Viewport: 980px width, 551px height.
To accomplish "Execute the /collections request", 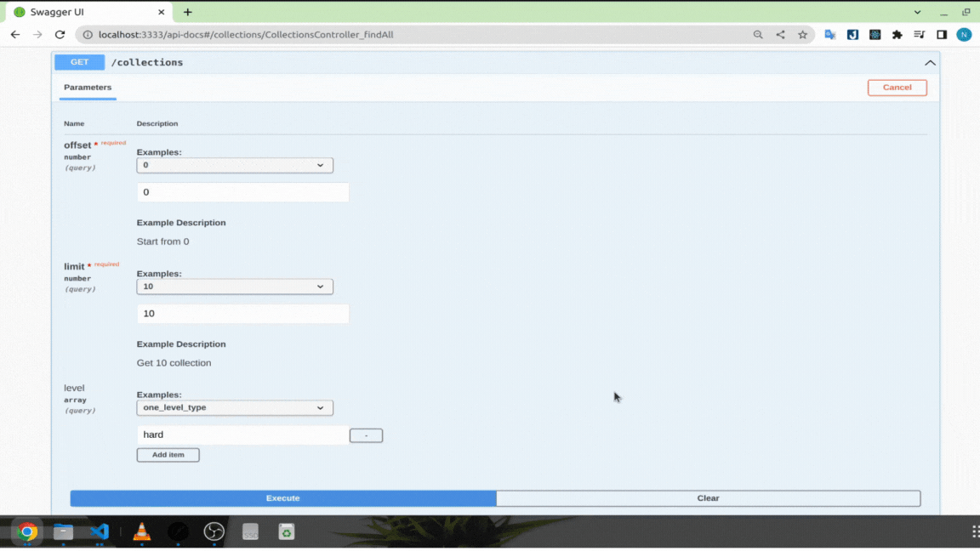I will click(282, 498).
